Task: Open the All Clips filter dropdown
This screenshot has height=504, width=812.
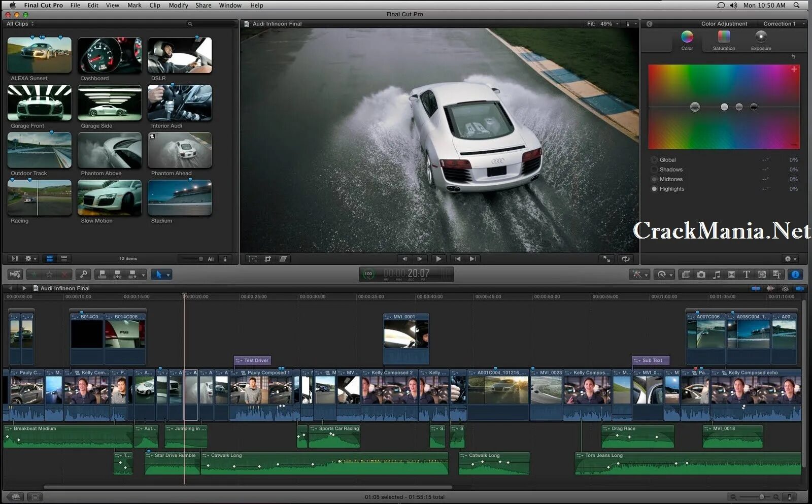Action: (x=20, y=24)
